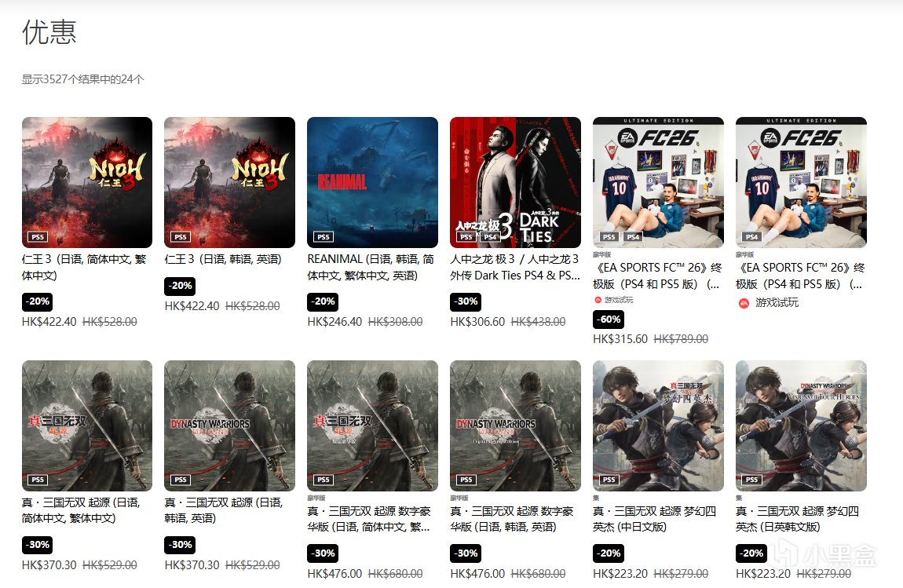Click the REANIMAL price HK$246.40
Viewport: 903px width, 588px height.
(335, 322)
